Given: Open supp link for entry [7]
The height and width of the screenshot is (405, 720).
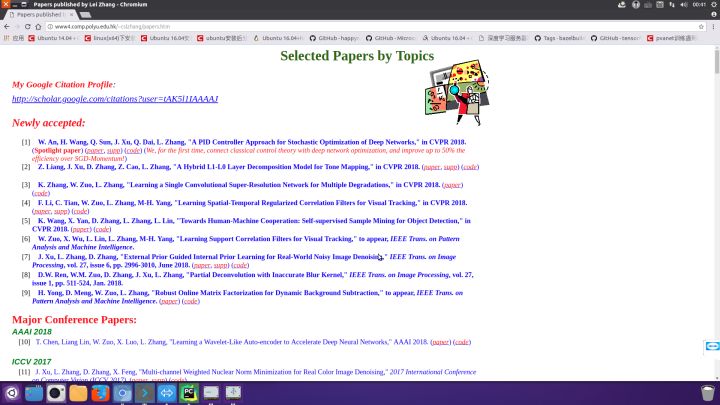Looking at the screenshot, I should coord(220,265).
